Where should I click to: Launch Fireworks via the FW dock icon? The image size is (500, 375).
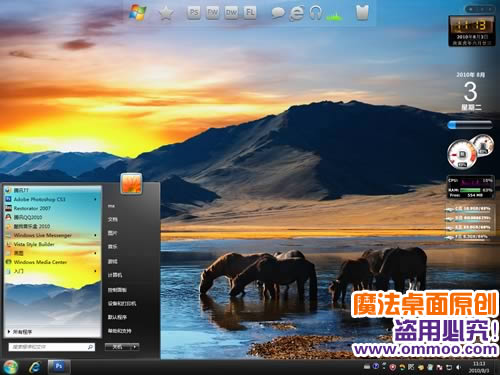pyautogui.click(x=213, y=13)
